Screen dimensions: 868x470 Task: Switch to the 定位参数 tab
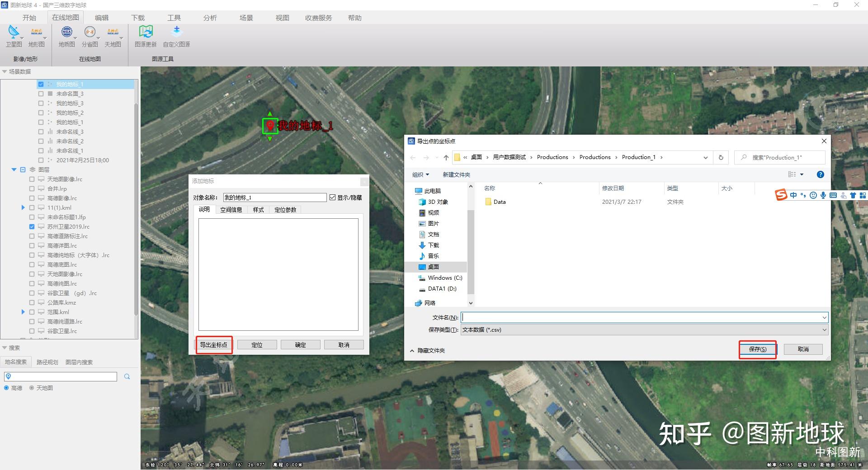tap(285, 210)
